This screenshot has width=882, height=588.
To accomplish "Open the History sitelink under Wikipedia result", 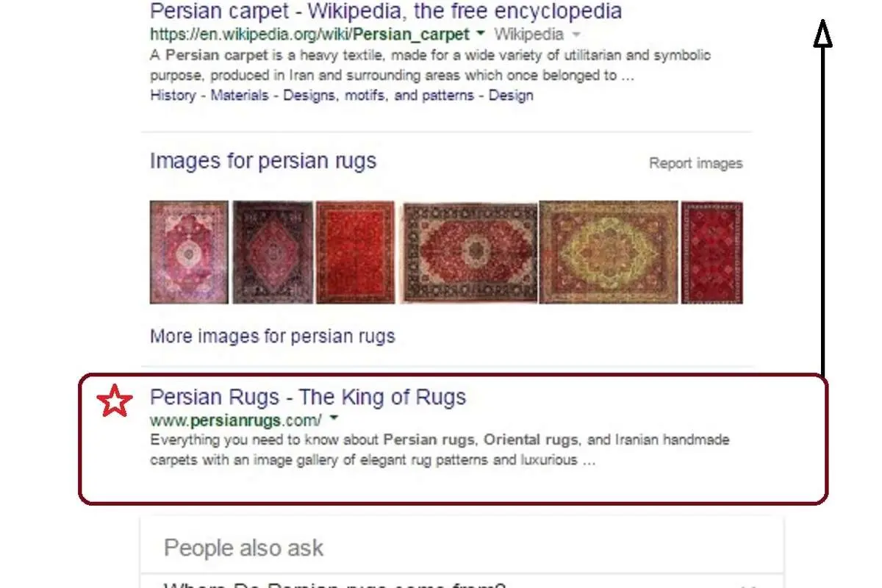I will point(173,95).
